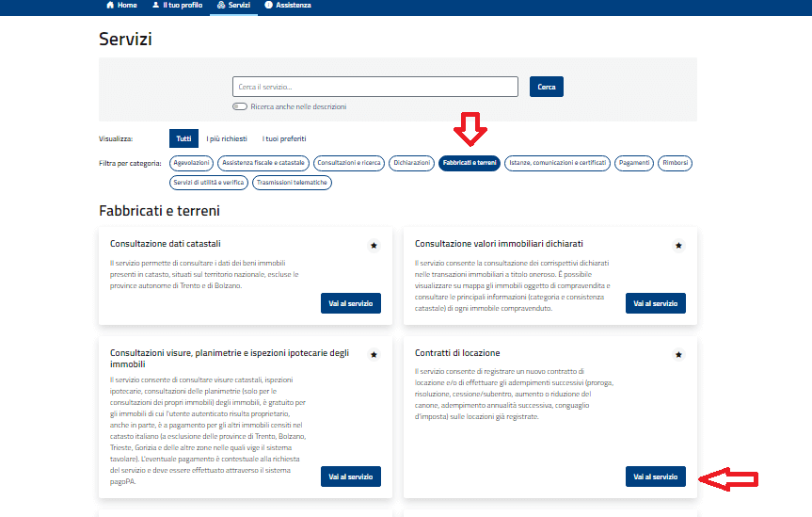Star the Consultazione valori immobiliari dichiarati card
The image size is (812, 517).
pyautogui.click(x=678, y=245)
